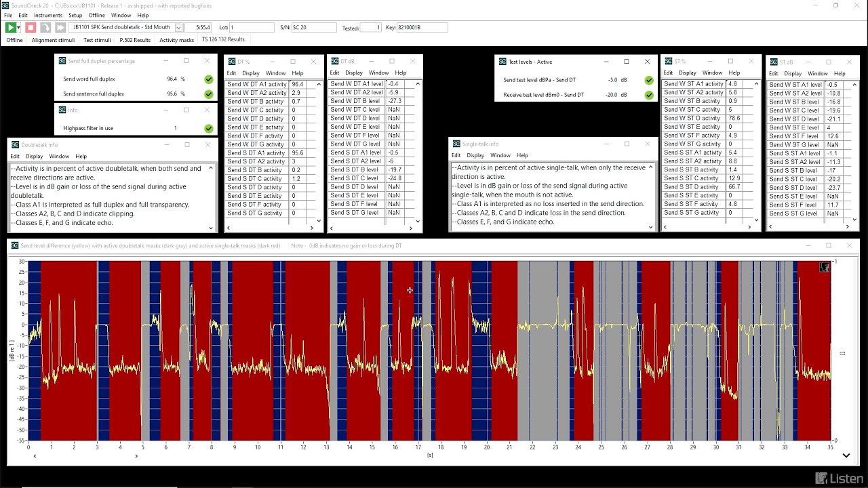Switch to the Activity masks tab
Viewport: 868px width, 488px height.
pyautogui.click(x=176, y=40)
